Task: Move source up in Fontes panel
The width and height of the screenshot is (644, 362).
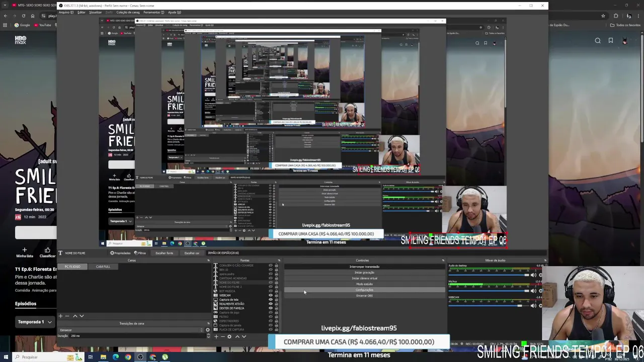Action: pos(237,336)
